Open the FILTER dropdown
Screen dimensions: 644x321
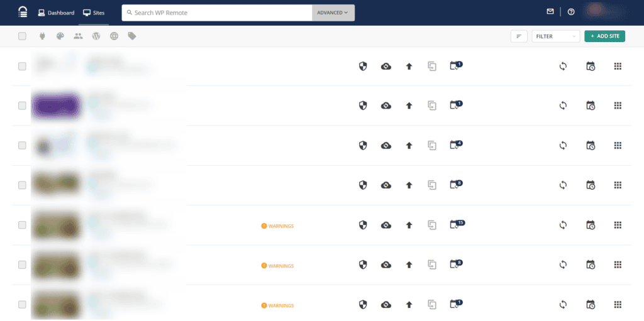click(x=555, y=36)
